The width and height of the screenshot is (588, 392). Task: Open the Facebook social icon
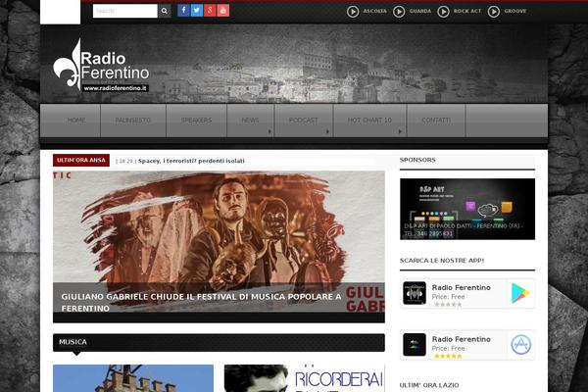tap(183, 11)
